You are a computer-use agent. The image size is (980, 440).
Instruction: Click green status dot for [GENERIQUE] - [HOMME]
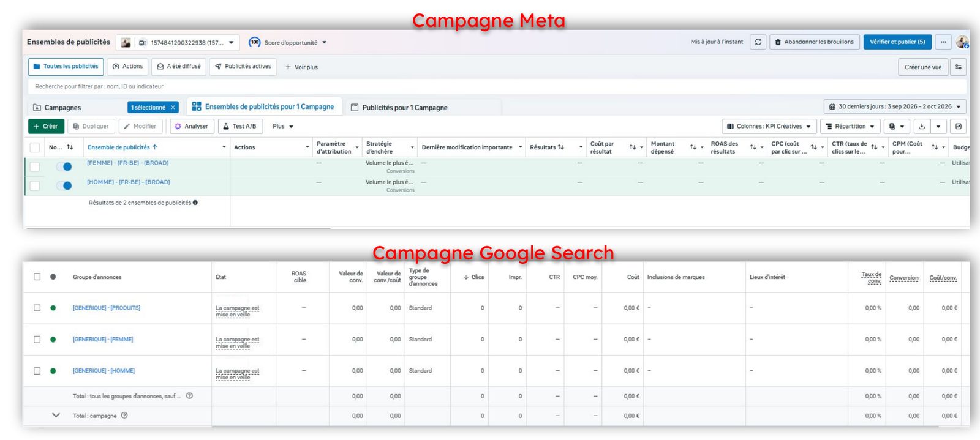click(x=53, y=371)
